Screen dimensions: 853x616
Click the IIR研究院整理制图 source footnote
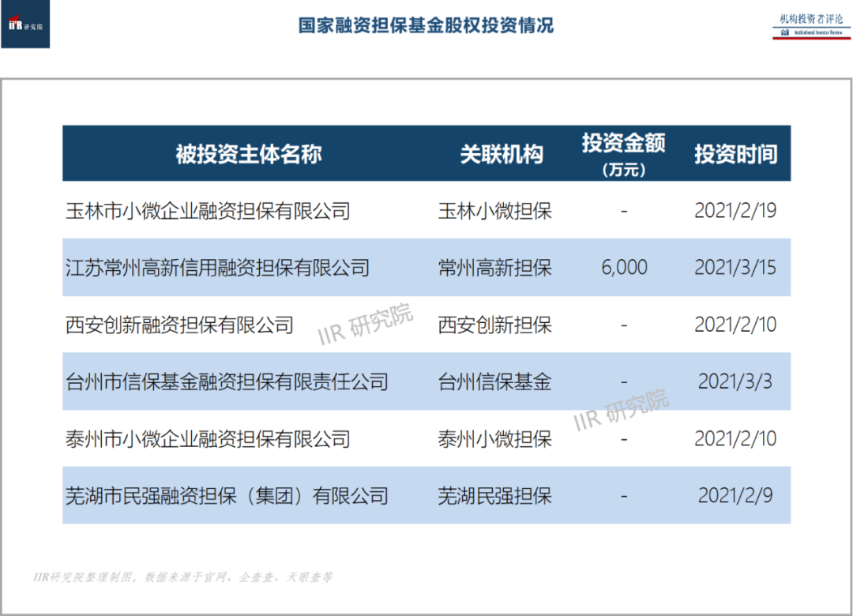pos(182,577)
